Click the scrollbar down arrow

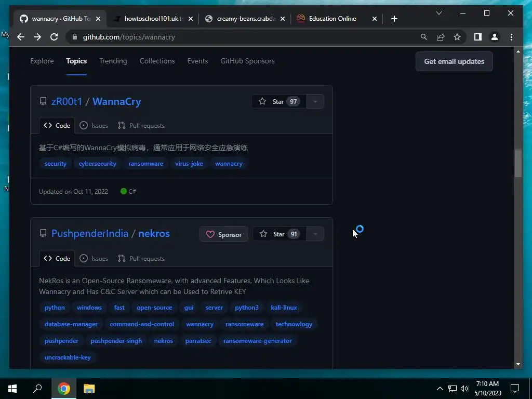click(x=518, y=364)
